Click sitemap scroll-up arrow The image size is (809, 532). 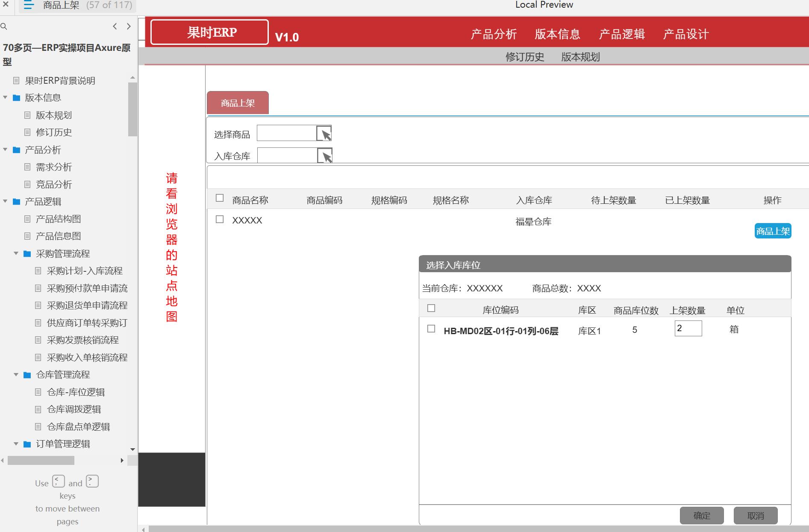[x=132, y=78]
